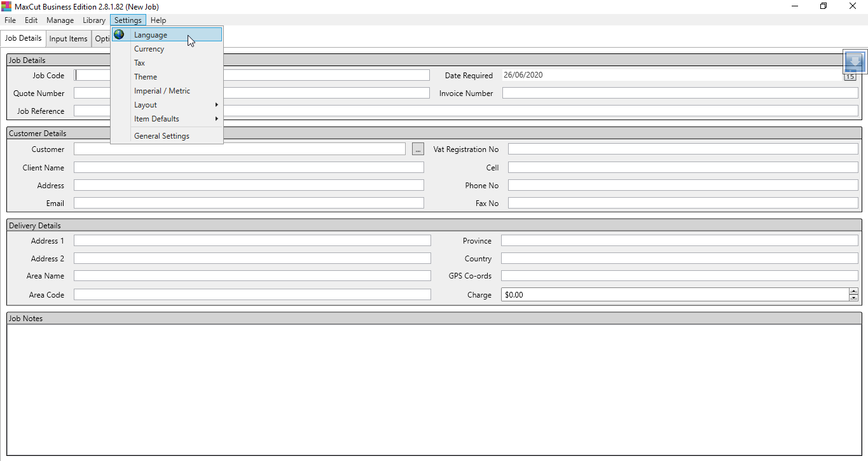
Task: Click the Cell field
Action: click(x=683, y=167)
